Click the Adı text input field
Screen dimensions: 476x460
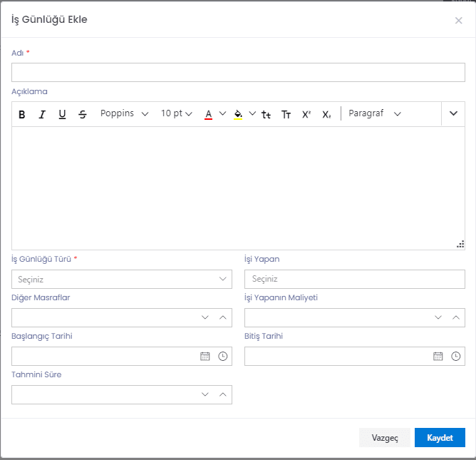pyautogui.click(x=238, y=72)
